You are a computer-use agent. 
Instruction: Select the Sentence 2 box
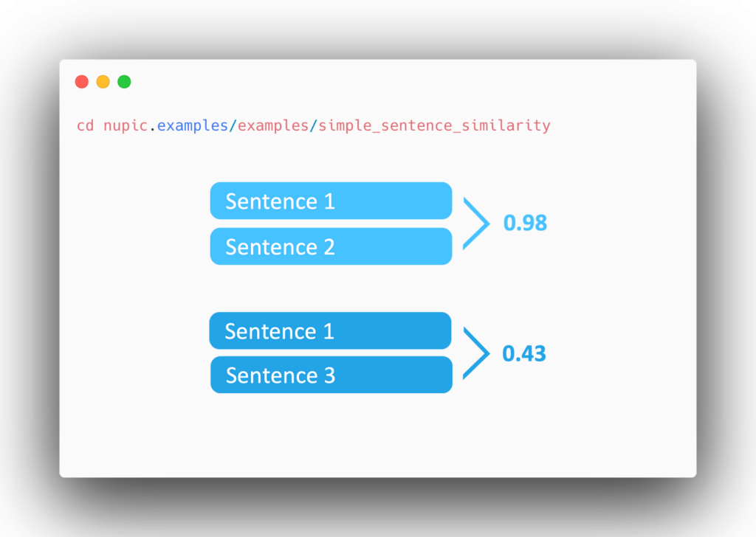click(x=331, y=246)
